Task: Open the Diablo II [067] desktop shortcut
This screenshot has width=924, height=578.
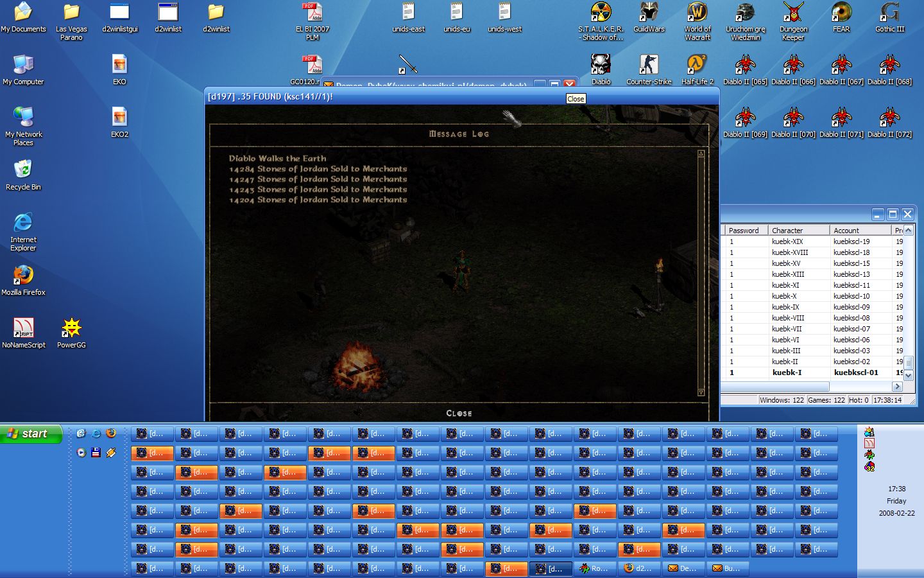Action: [x=841, y=69]
